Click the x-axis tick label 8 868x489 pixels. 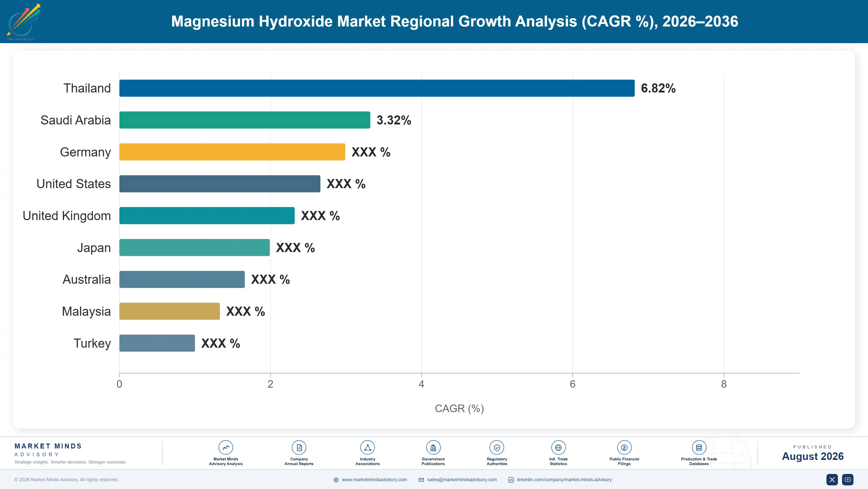(724, 384)
